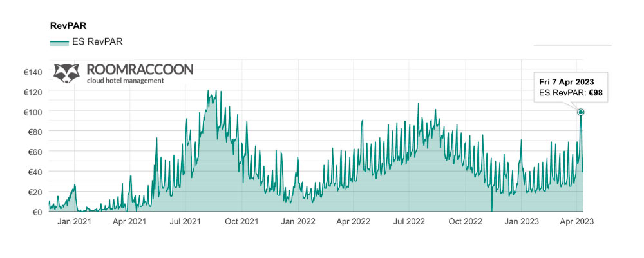Click the 'Apr 2022' x-axis label
The image size is (644, 258).
(353, 221)
